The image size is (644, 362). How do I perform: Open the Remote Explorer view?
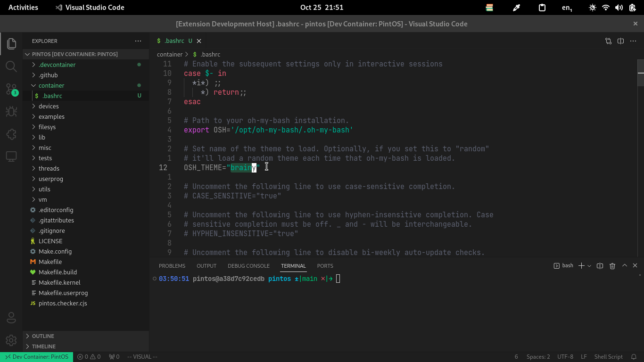(11, 156)
